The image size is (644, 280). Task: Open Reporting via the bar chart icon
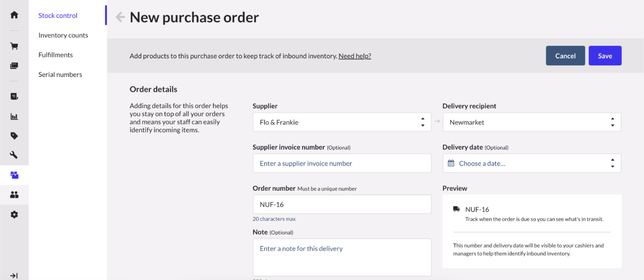click(x=14, y=116)
